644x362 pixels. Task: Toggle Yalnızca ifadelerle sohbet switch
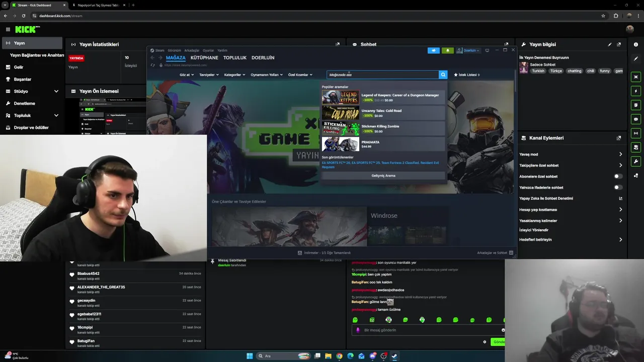[x=618, y=188]
